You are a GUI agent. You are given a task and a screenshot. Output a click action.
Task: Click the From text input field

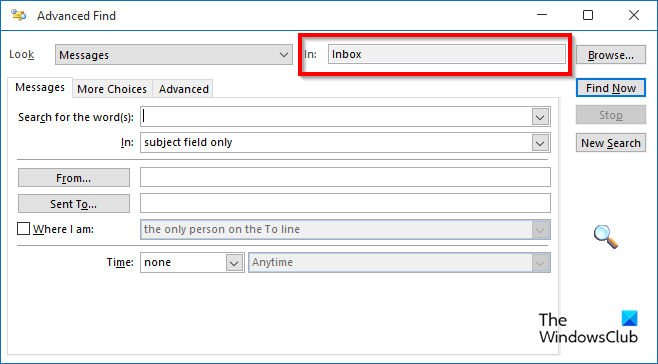(x=345, y=178)
